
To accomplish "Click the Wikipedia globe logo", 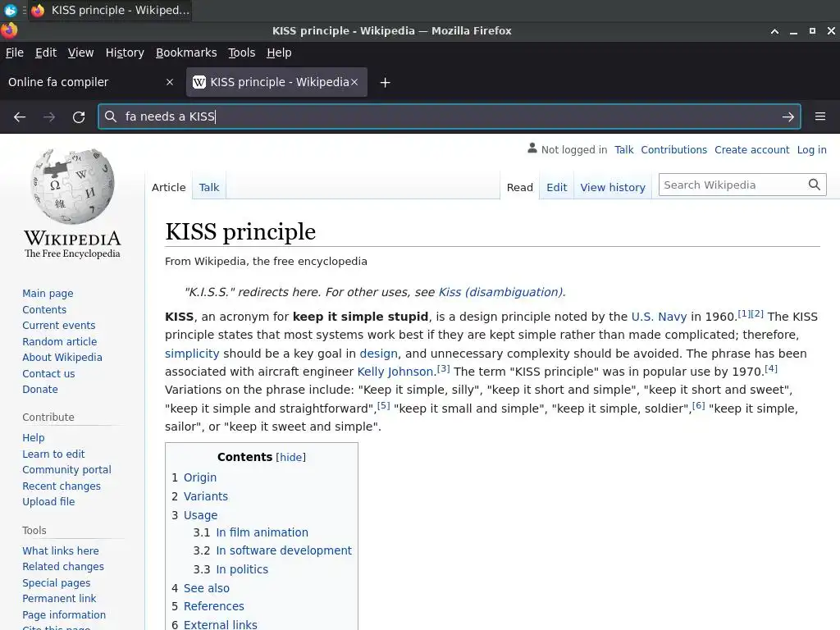I will click(72, 186).
